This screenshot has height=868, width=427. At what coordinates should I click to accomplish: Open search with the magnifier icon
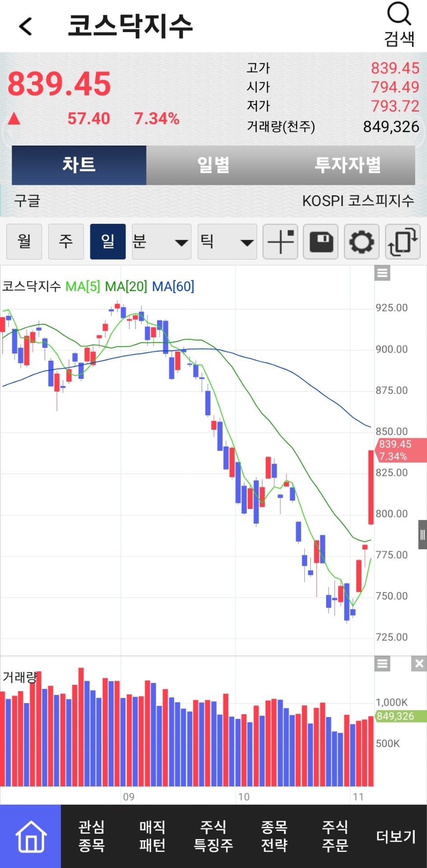pos(399,24)
